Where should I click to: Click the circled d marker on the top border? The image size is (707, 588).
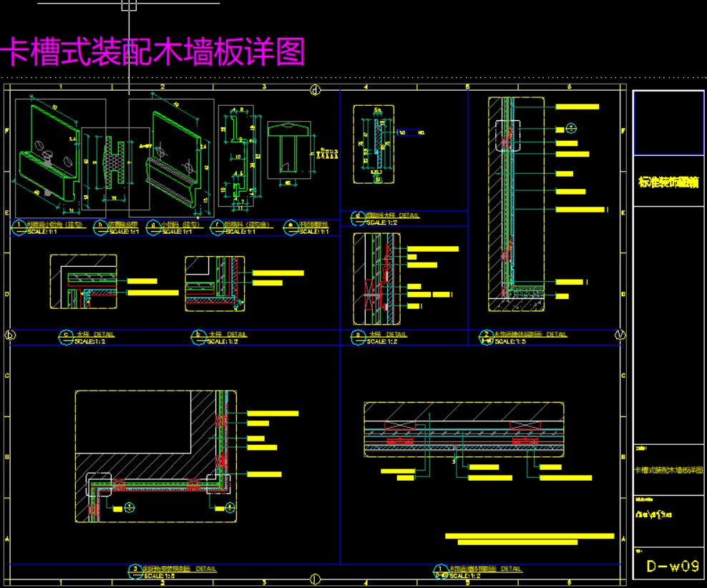click(x=314, y=89)
